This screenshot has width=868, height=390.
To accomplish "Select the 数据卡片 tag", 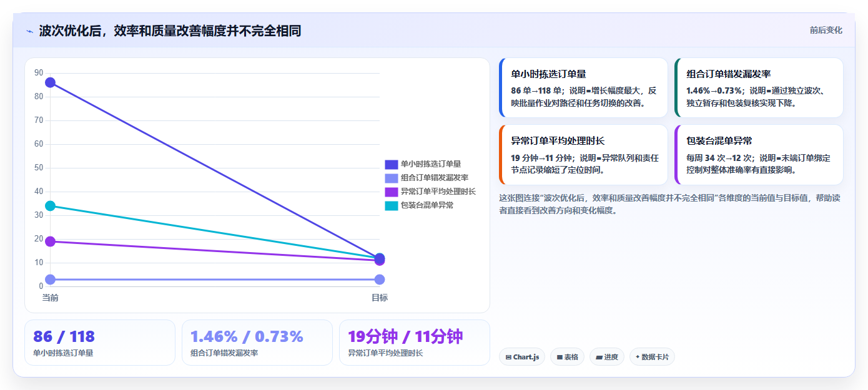I will [652, 357].
